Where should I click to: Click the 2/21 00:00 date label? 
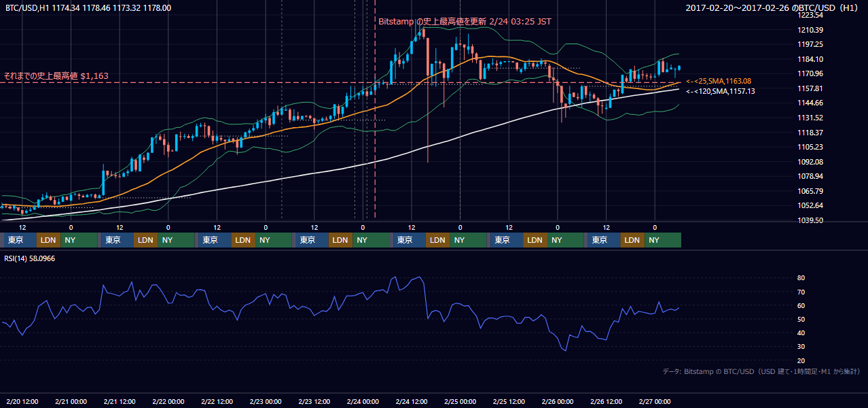tap(71, 402)
